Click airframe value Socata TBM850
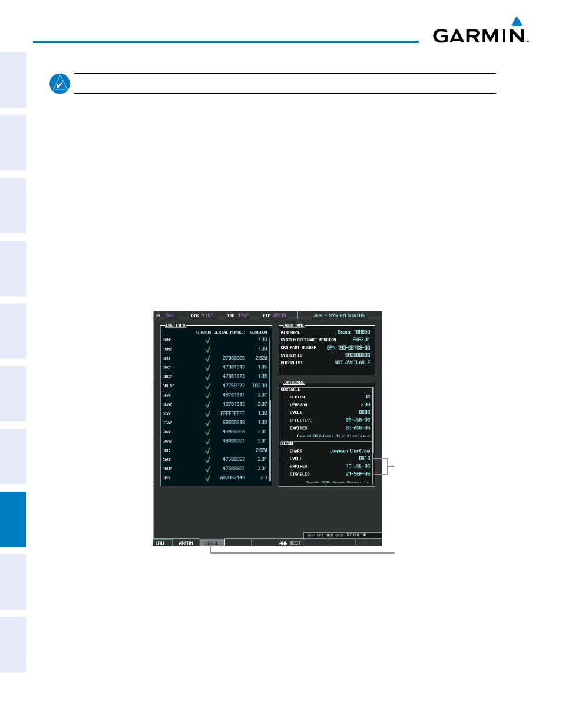 coord(354,332)
